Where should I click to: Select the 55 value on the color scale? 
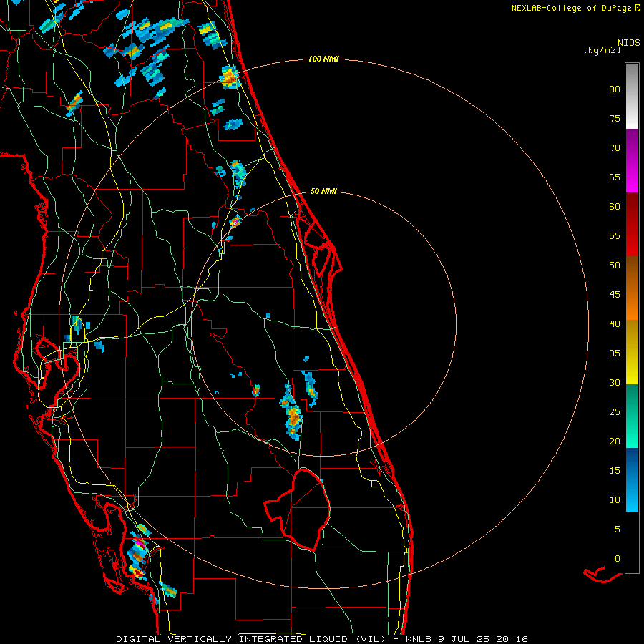(x=615, y=235)
